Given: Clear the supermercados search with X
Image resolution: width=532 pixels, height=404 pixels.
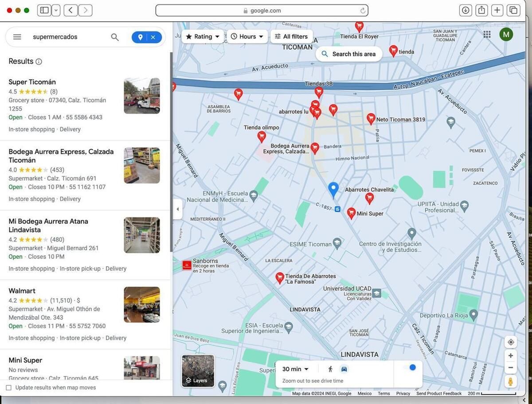Looking at the screenshot, I should 153,37.
